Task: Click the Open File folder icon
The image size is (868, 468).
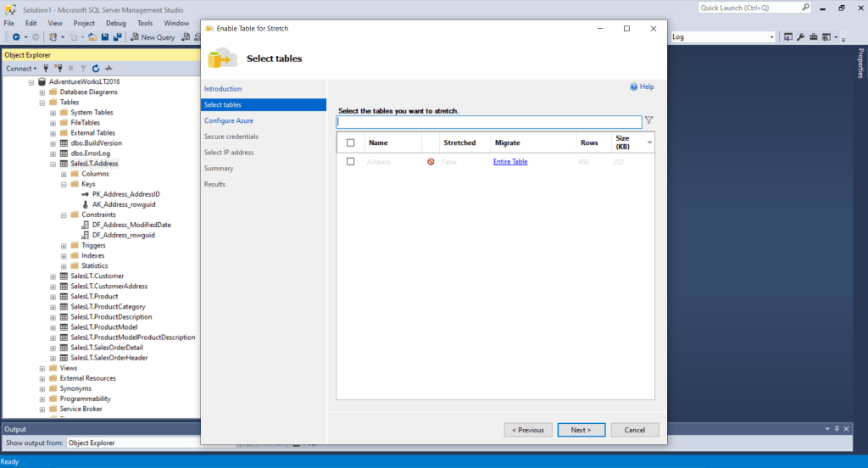Action: (x=92, y=37)
